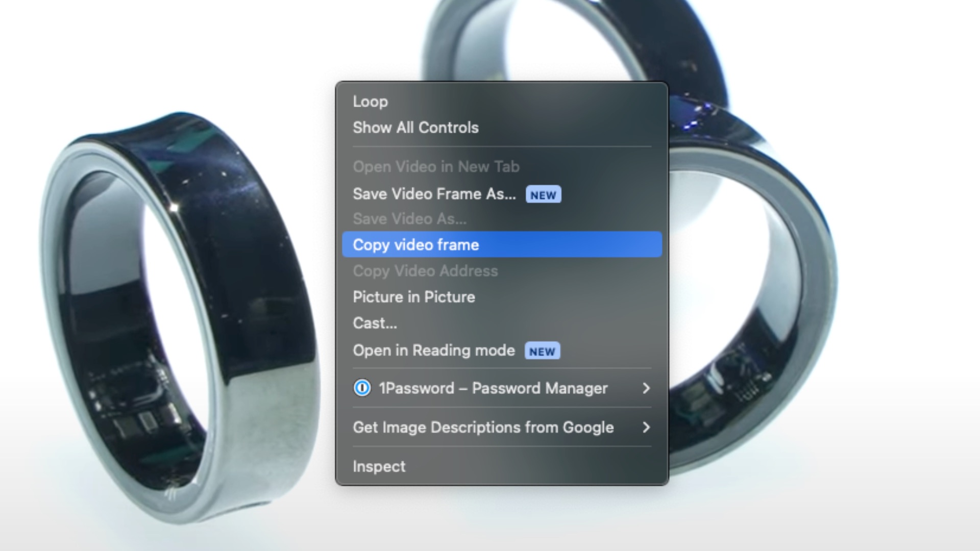Choose Save Video Frame As…
Image resolution: width=980 pixels, height=551 pixels.
(434, 194)
